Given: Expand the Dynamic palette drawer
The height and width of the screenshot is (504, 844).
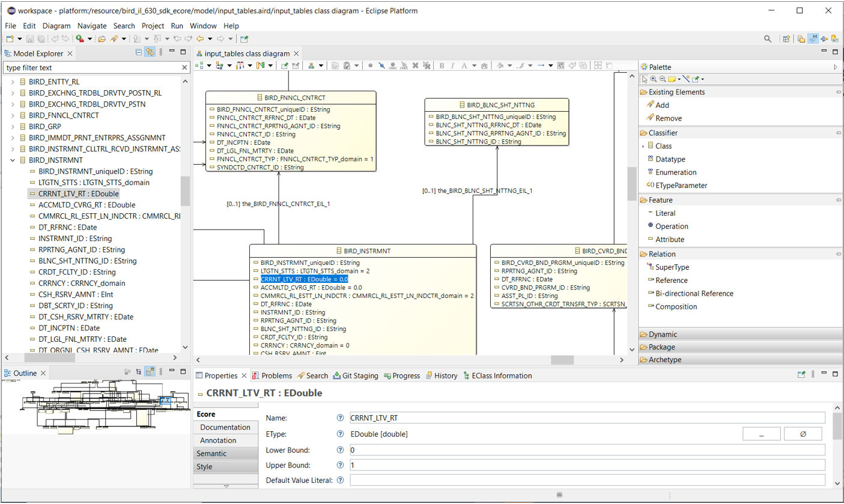Looking at the screenshot, I should 662,335.
